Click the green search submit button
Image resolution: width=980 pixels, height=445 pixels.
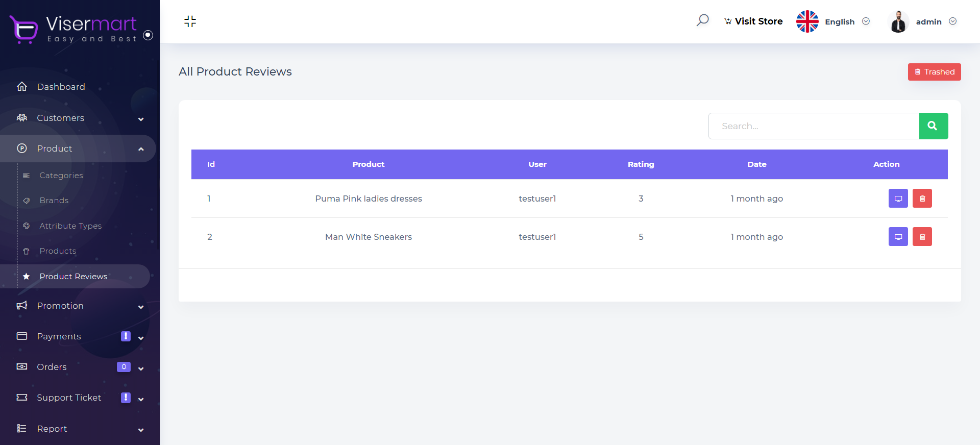[x=933, y=126]
